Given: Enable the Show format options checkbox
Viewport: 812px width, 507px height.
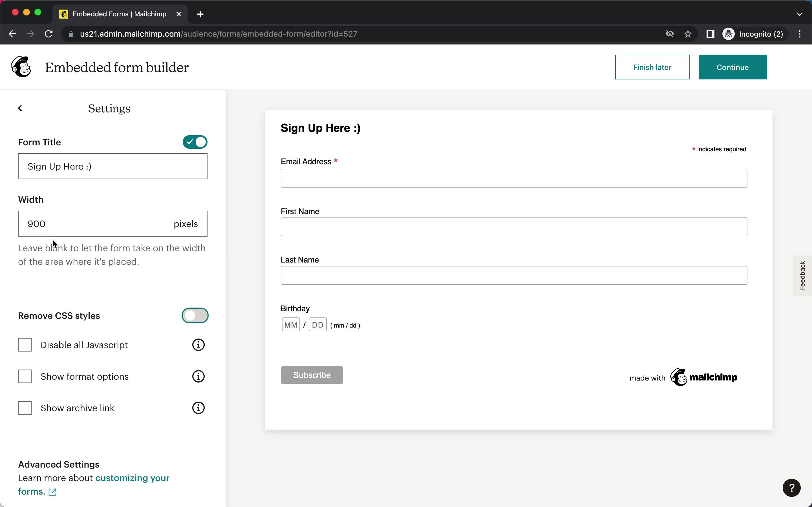Looking at the screenshot, I should pyautogui.click(x=25, y=376).
